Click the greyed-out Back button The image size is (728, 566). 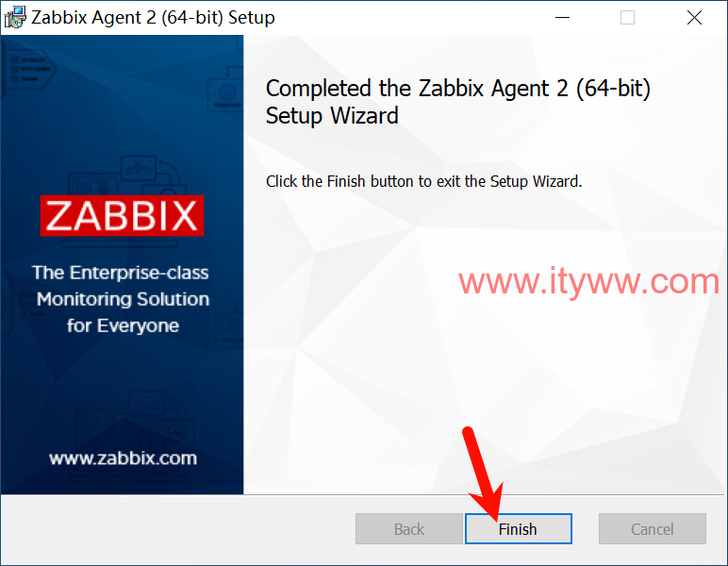coord(409,529)
